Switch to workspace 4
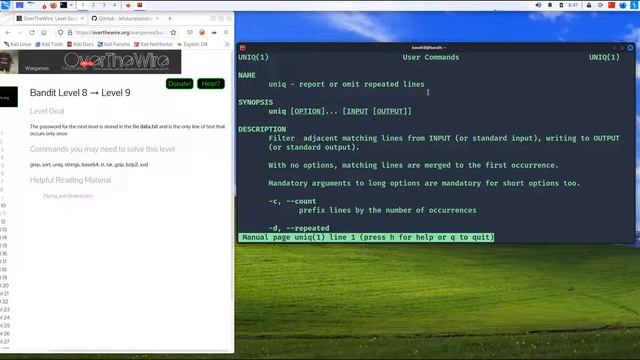This screenshot has height=360, width=640. click(115, 5)
